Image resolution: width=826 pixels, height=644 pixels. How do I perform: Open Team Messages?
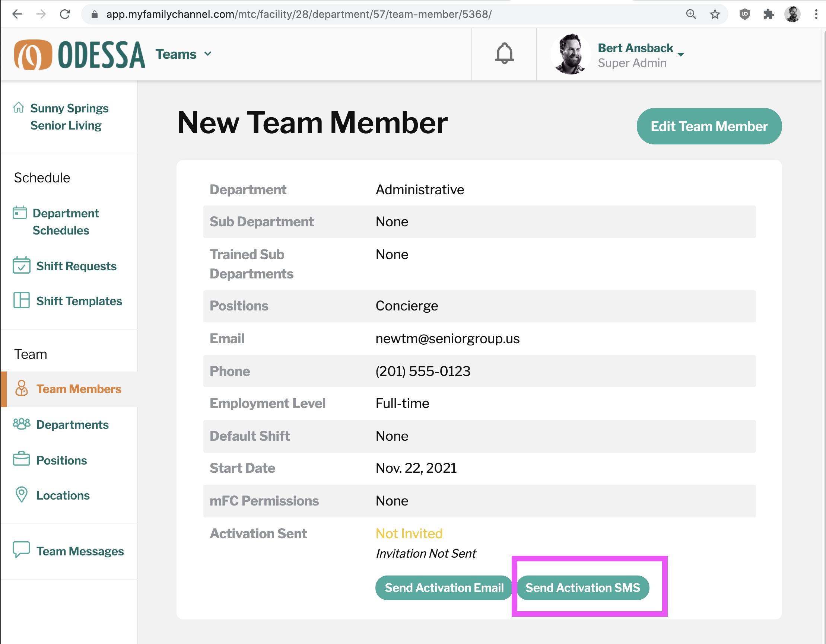[x=80, y=551]
